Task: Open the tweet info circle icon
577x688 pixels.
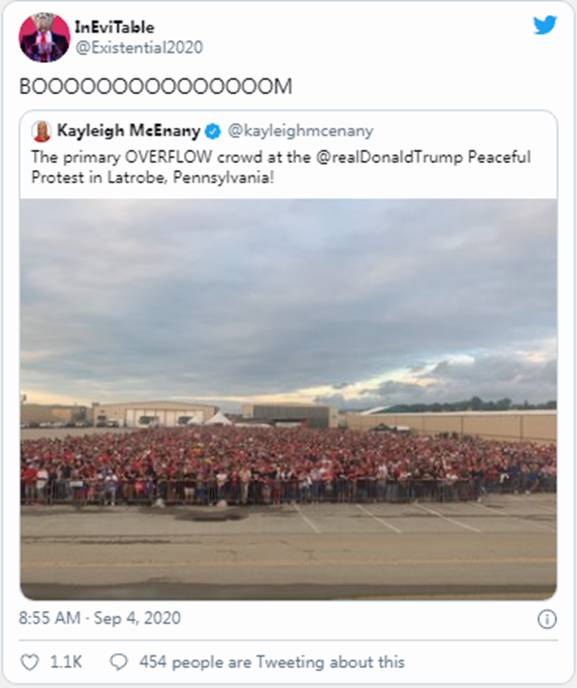Action: [547, 619]
